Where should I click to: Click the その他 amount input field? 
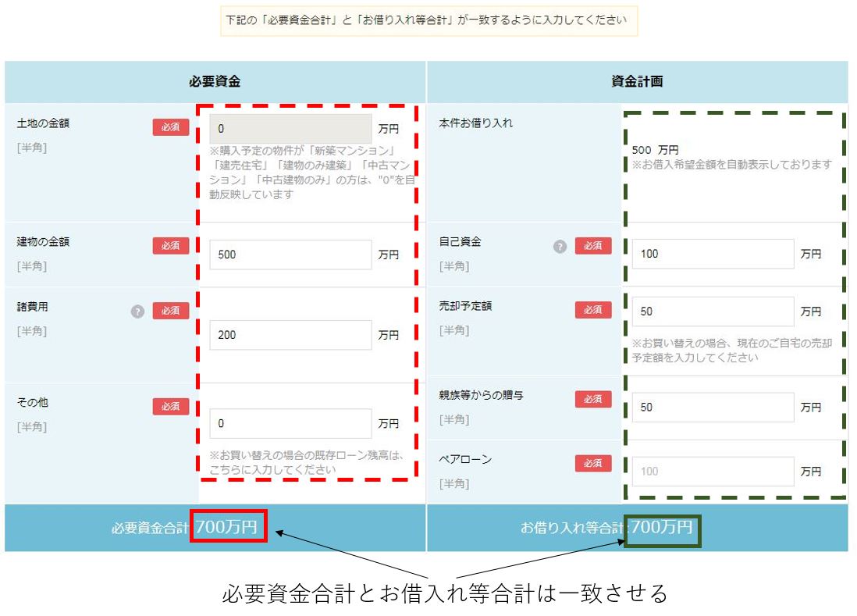pyautogui.click(x=290, y=423)
